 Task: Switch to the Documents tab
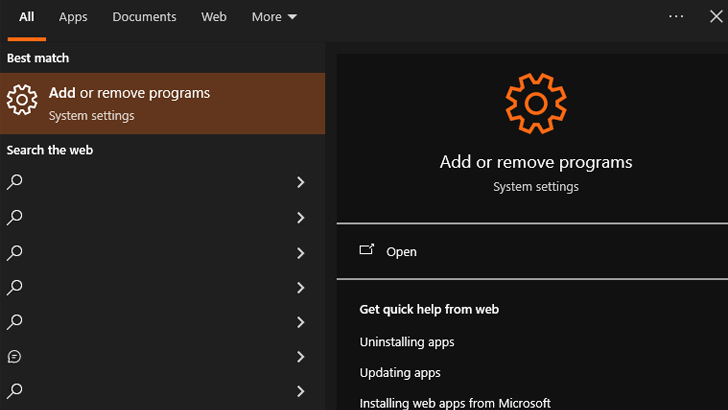(x=144, y=17)
